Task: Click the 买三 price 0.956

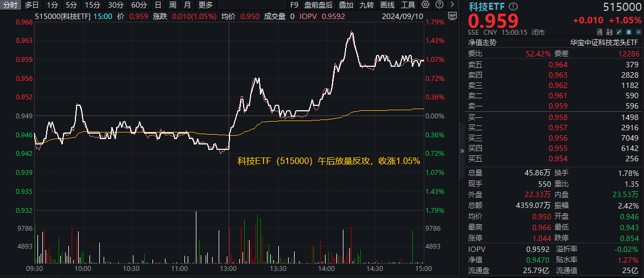Action: pyautogui.click(x=558, y=138)
